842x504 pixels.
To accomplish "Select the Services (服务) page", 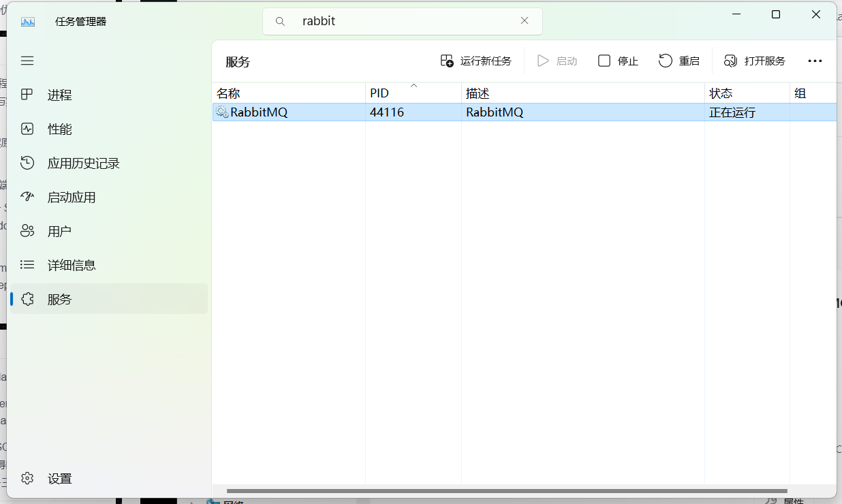I will tap(109, 299).
